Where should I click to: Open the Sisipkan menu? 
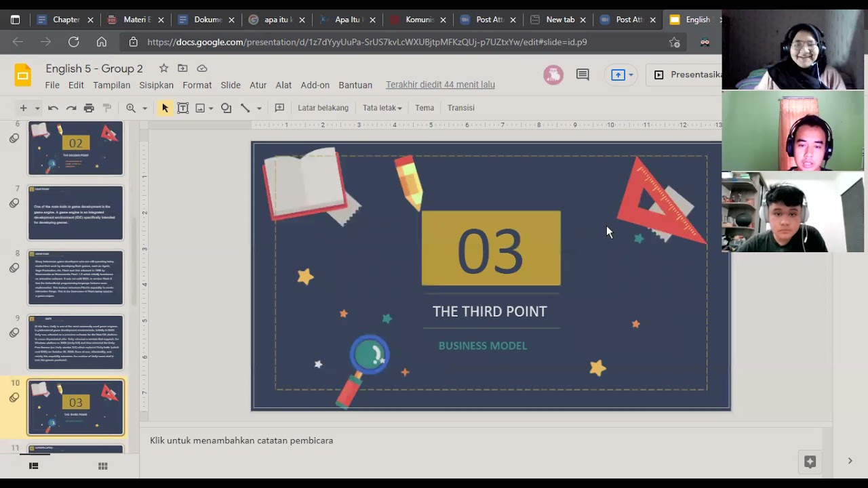[x=157, y=85]
